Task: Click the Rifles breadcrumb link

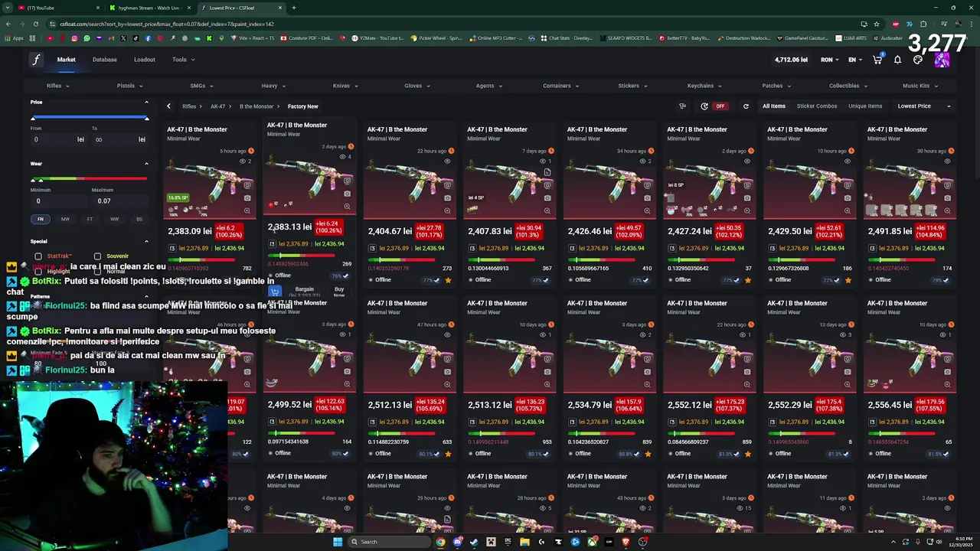Action: [x=189, y=106]
